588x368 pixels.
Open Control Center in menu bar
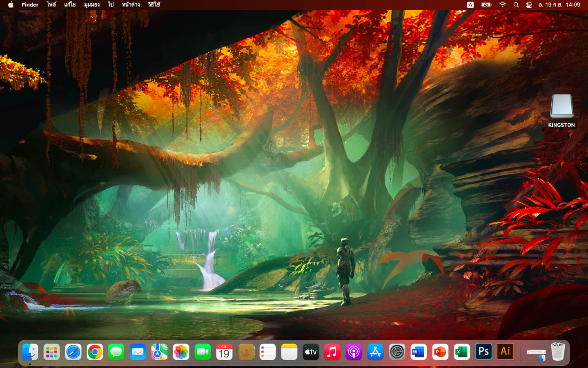529,5
